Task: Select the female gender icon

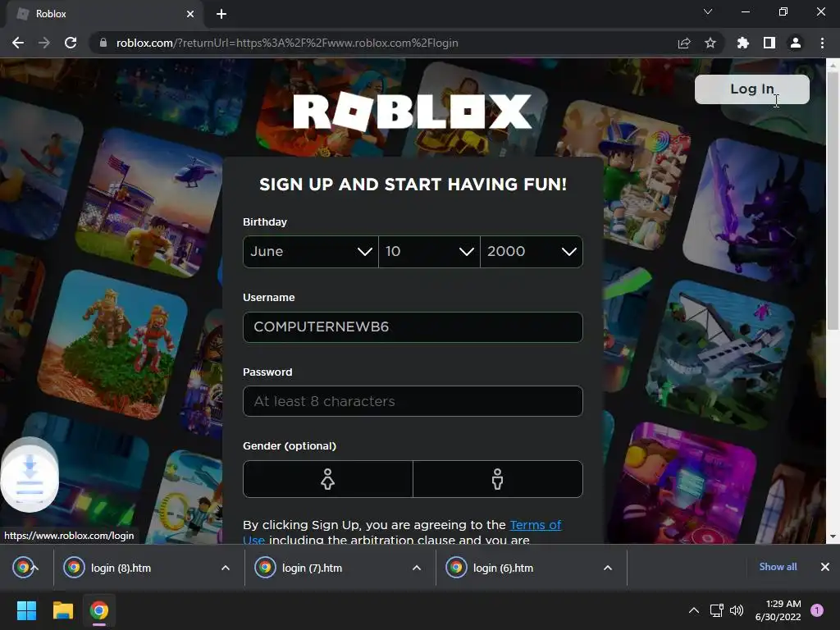Action: coord(328,479)
